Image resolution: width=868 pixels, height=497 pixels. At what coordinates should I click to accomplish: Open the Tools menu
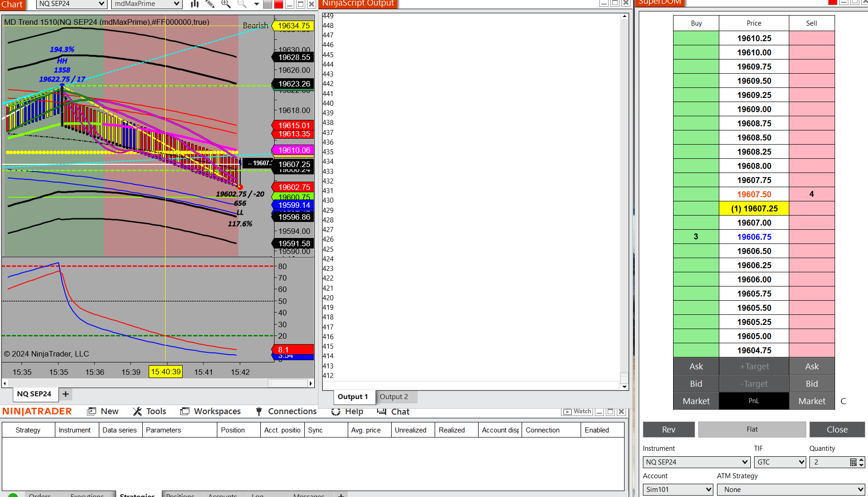tap(156, 411)
